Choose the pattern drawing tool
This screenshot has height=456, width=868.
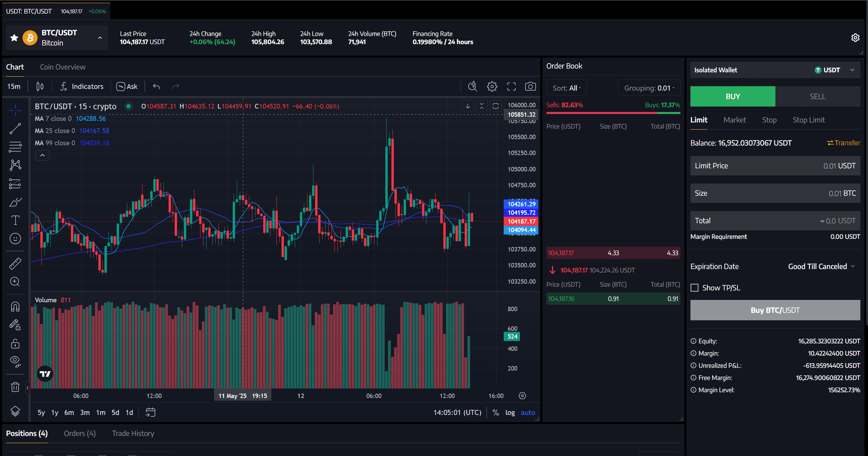click(x=15, y=165)
